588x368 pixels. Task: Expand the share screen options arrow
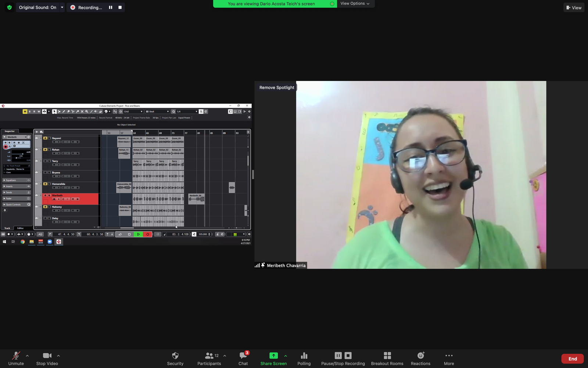[x=286, y=356]
